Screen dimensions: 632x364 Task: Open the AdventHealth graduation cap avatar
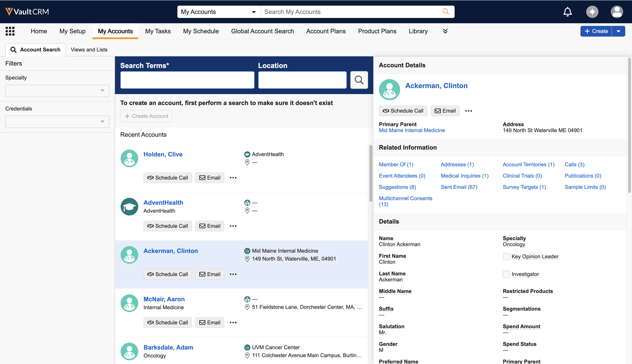click(x=129, y=206)
